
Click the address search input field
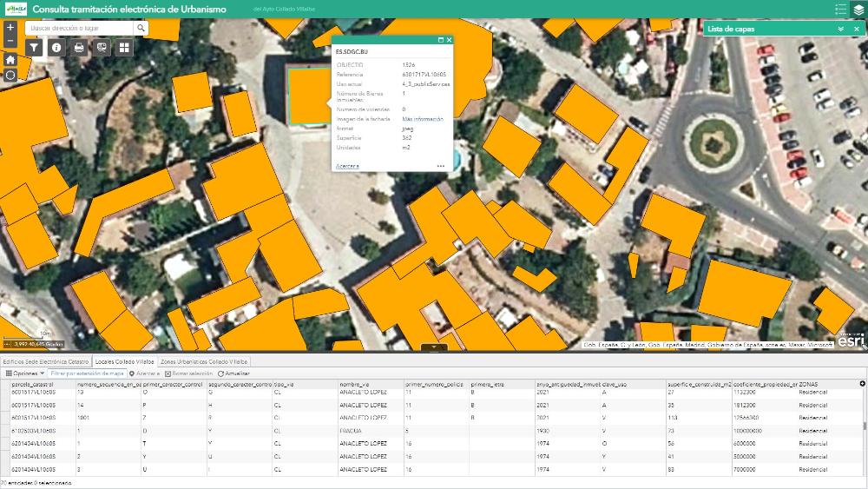click(80, 28)
